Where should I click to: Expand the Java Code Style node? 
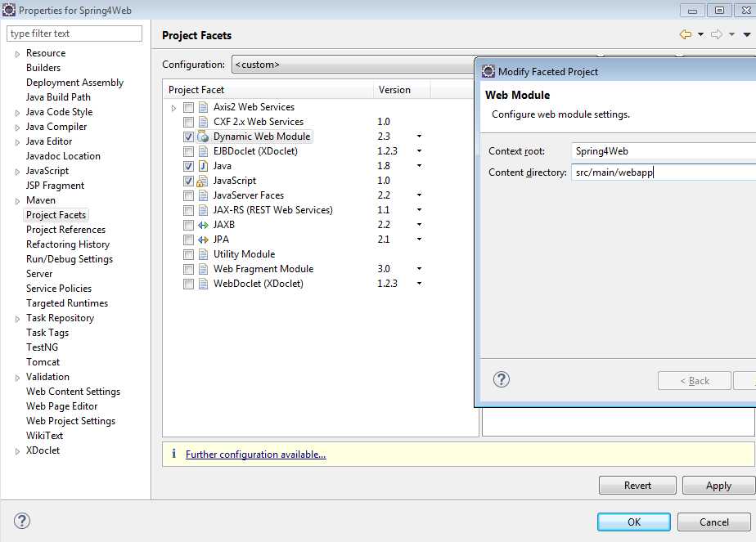(x=17, y=113)
